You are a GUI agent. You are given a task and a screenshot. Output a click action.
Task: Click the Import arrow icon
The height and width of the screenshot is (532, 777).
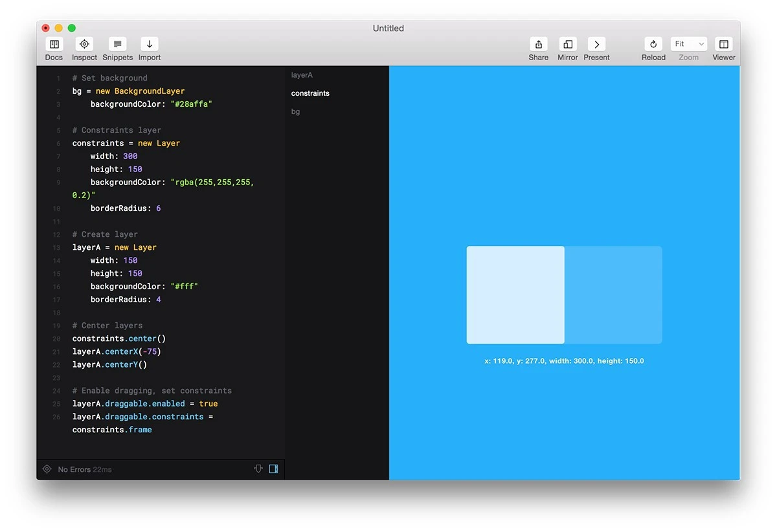point(150,44)
